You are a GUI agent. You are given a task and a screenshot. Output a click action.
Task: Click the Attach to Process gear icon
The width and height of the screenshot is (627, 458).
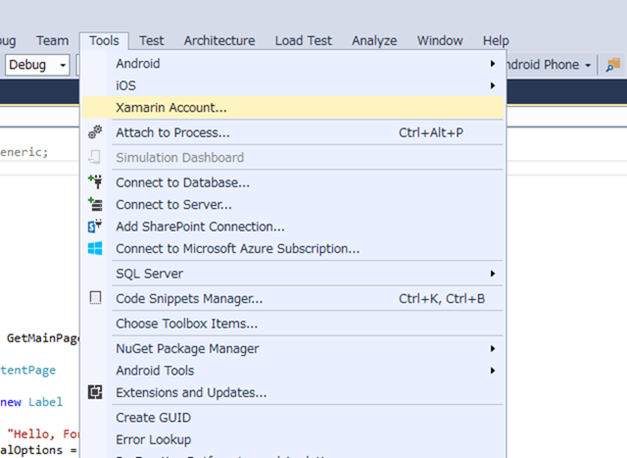pyautogui.click(x=95, y=132)
